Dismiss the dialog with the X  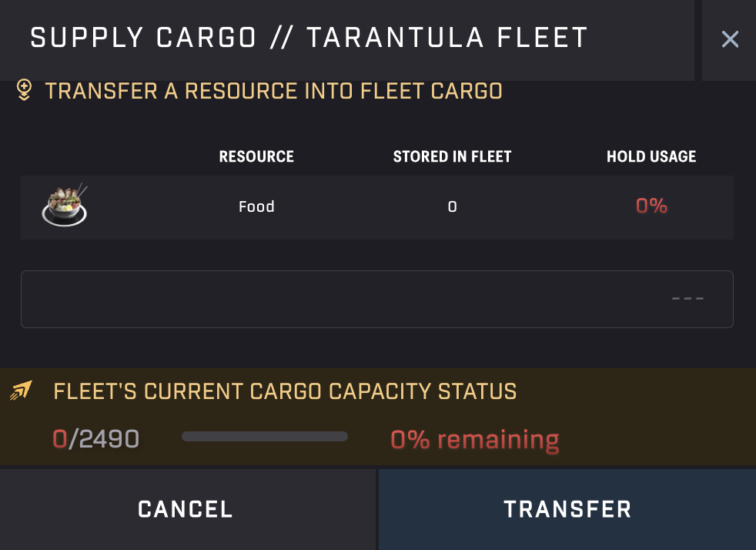point(730,39)
